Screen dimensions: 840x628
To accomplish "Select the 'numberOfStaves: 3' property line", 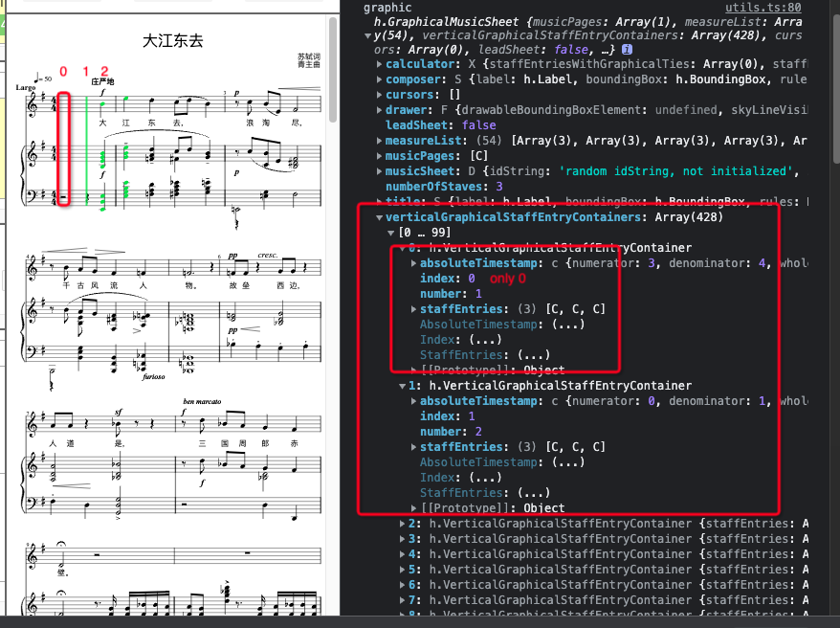I will [444, 187].
